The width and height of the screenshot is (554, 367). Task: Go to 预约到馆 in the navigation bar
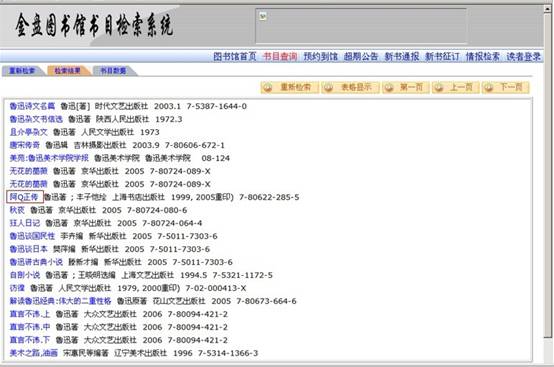point(320,57)
